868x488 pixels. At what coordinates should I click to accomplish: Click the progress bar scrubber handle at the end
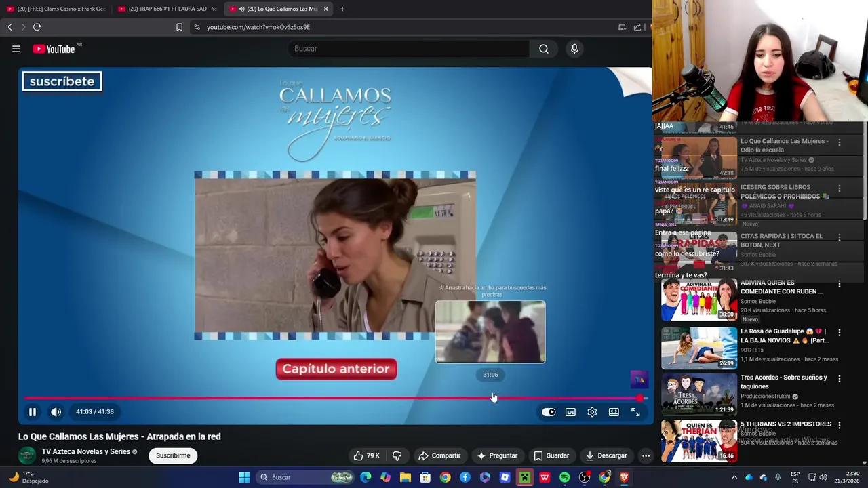tap(639, 398)
